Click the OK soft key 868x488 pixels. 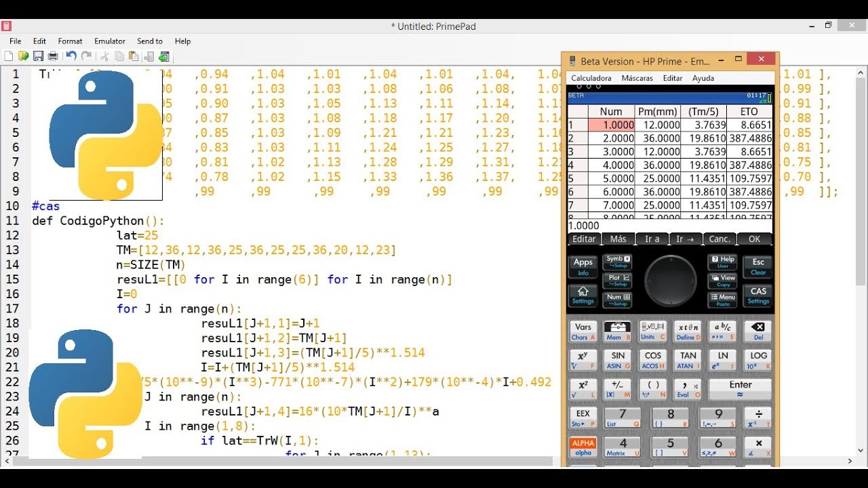click(x=755, y=239)
